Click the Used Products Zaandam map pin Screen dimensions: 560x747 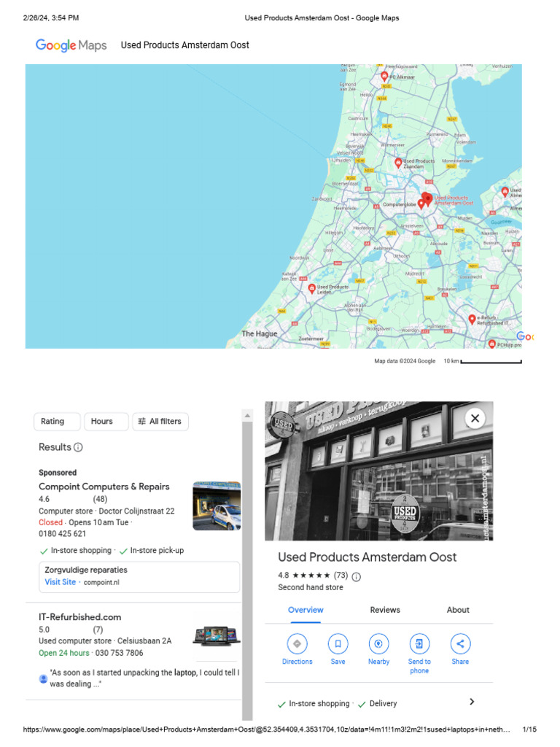[399, 163]
